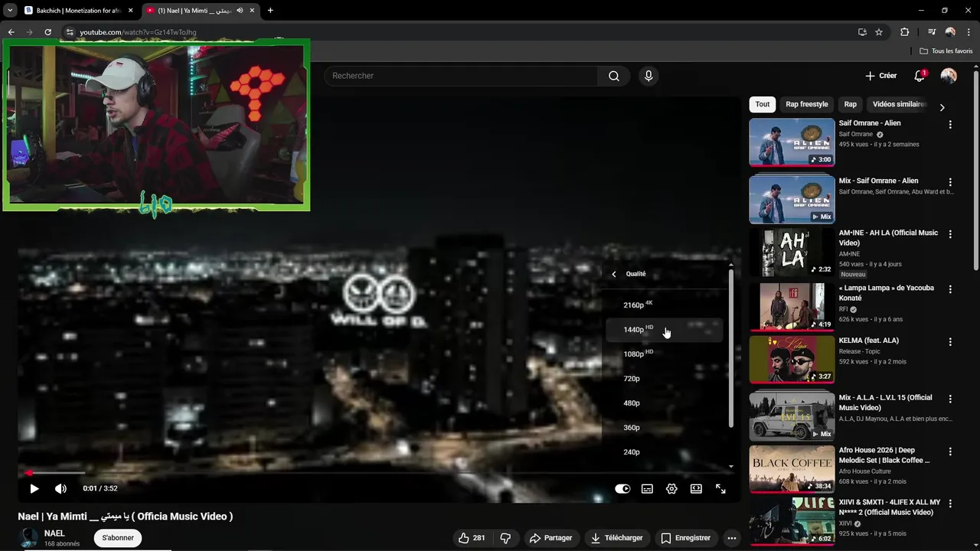This screenshot has height=551, width=980.
Task: Select the Rap filter chip
Action: 851,104
